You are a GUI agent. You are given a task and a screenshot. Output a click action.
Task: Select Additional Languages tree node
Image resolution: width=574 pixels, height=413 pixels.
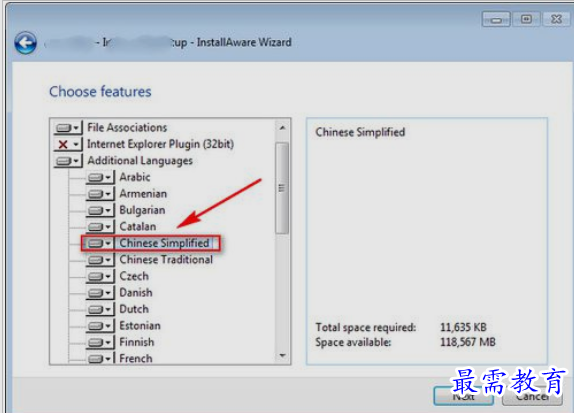click(140, 161)
